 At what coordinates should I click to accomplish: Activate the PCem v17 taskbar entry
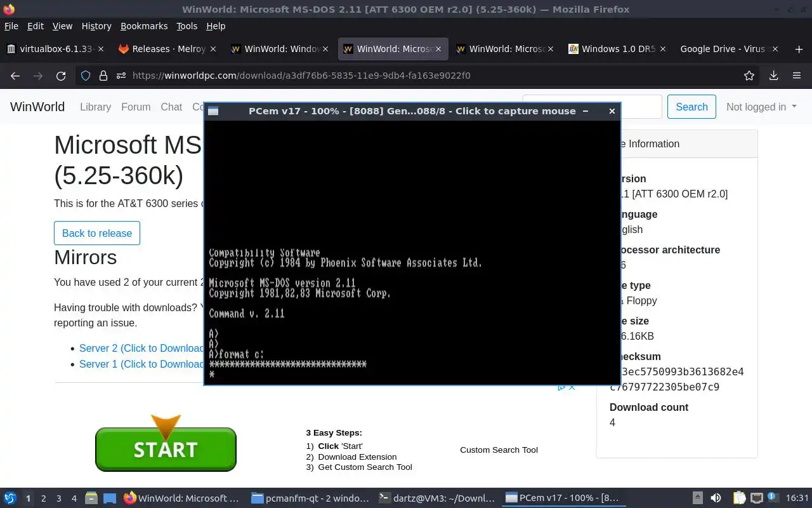click(x=563, y=498)
